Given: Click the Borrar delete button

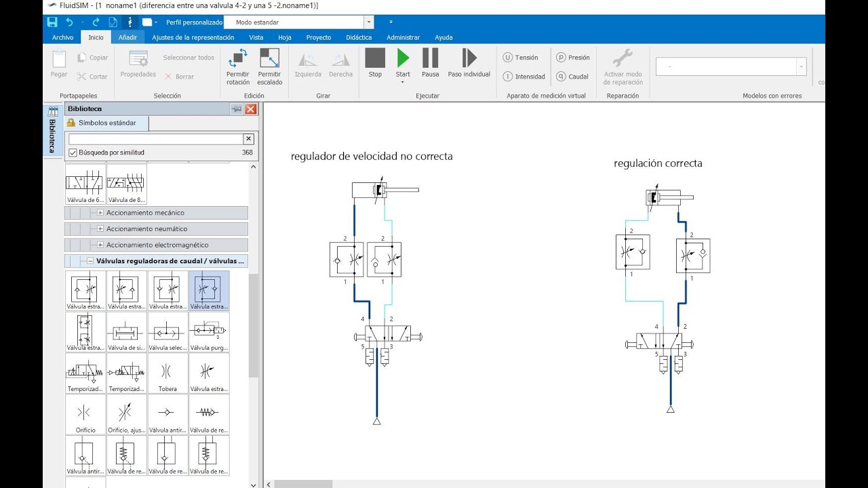Looking at the screenshot, I should point(179,77).
